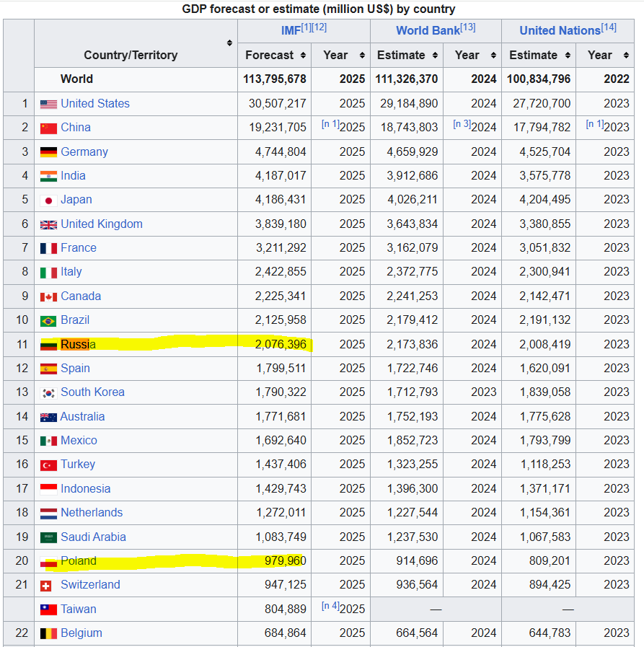
Task: Open the World Bank header link
Action: click(428, 31)
